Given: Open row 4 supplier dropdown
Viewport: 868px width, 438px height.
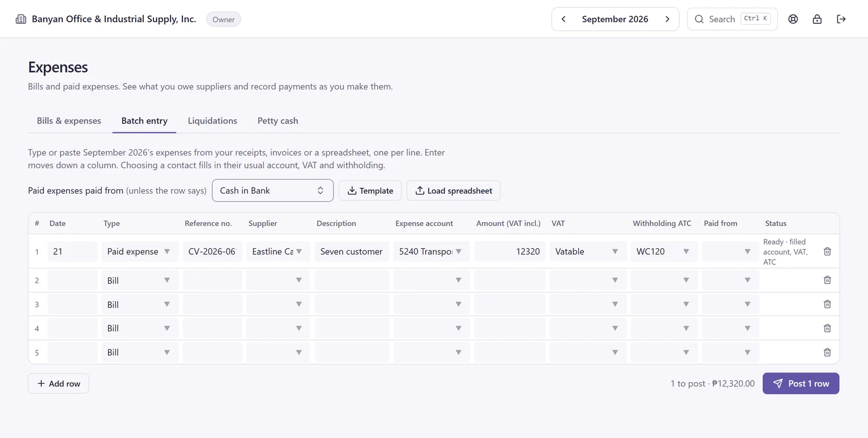Looking at the screenshot, I should pos(278,328).
